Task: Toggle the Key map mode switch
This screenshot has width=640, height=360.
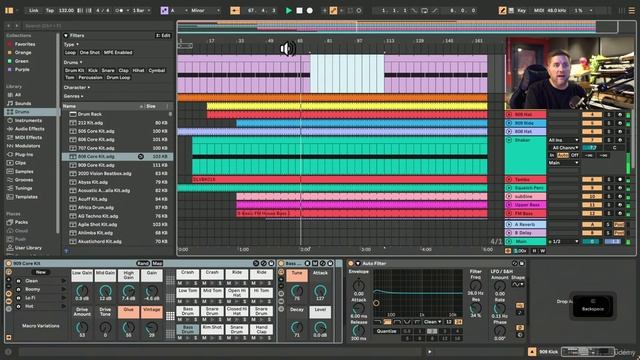Action: coord(521,11)
